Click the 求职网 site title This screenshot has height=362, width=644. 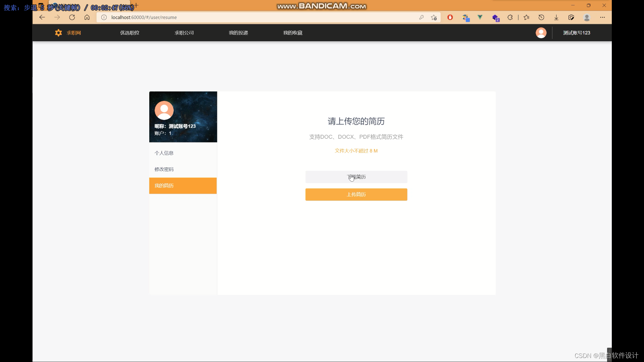[74, 33]
